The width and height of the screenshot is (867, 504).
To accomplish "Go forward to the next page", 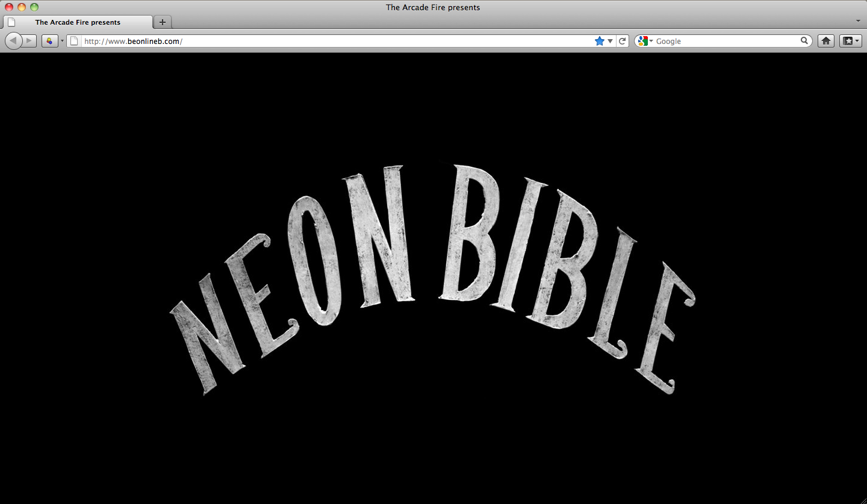I will point(30,41).
